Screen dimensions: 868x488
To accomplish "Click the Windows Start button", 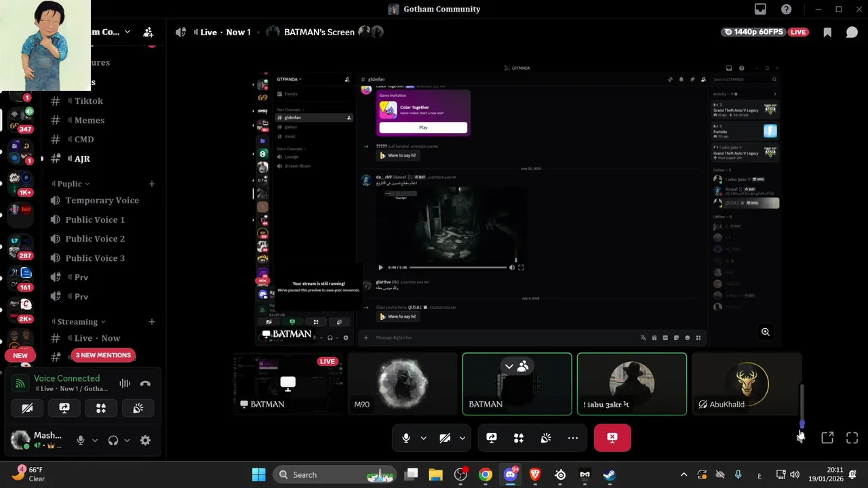I will point(259,474).
